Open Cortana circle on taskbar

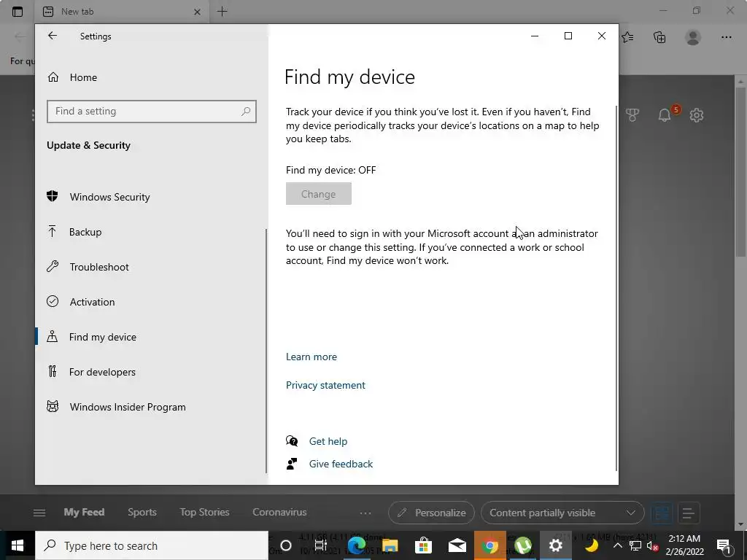click(286, 545)
